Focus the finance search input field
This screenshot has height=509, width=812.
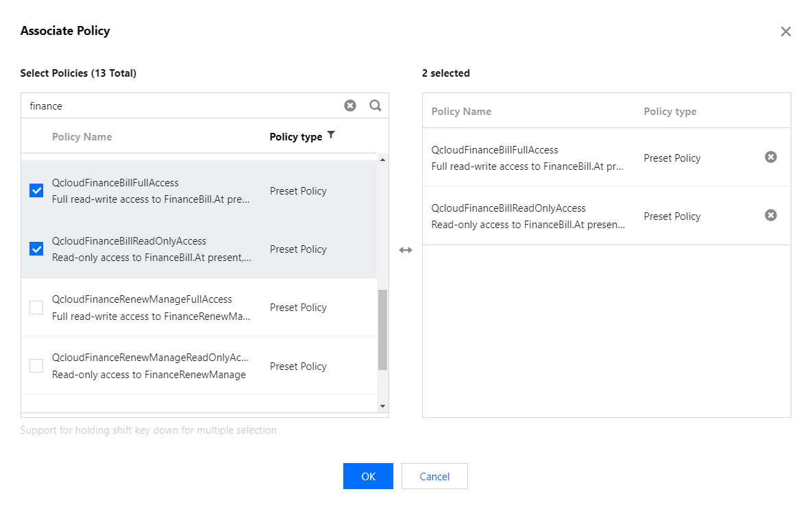coord(178,106)
